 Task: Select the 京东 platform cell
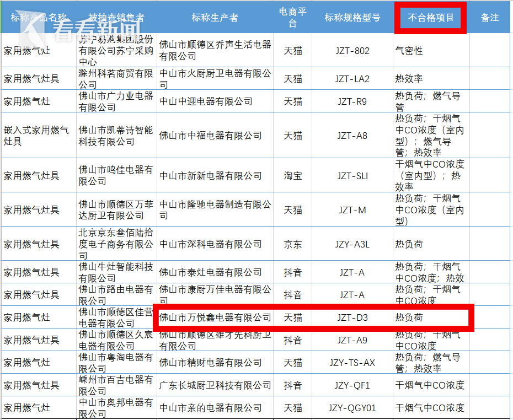click(292, 244)
